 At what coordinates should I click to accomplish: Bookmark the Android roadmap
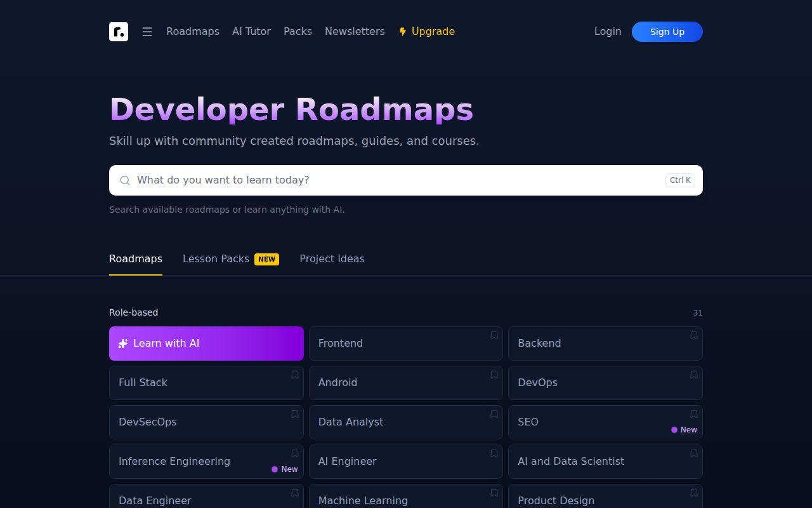(494, 375)
